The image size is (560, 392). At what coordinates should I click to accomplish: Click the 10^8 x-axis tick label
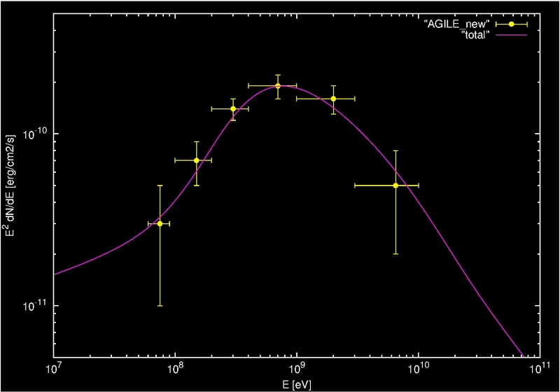coord(175,369)
